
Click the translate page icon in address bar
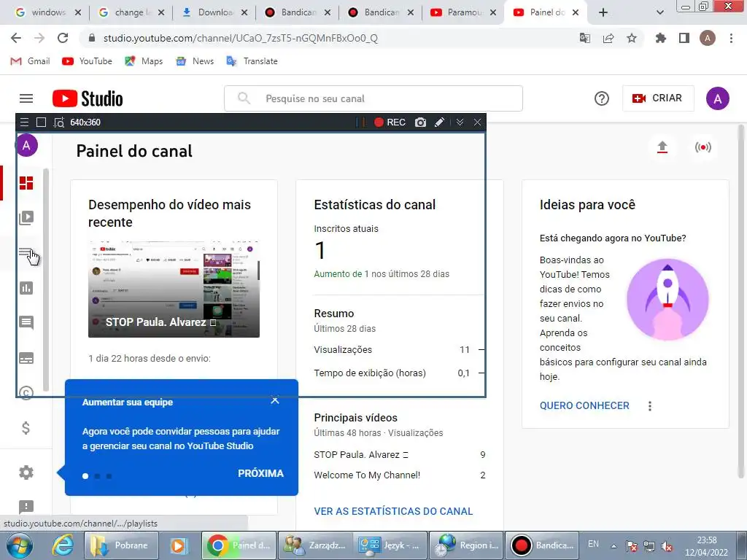click(584, 38)
